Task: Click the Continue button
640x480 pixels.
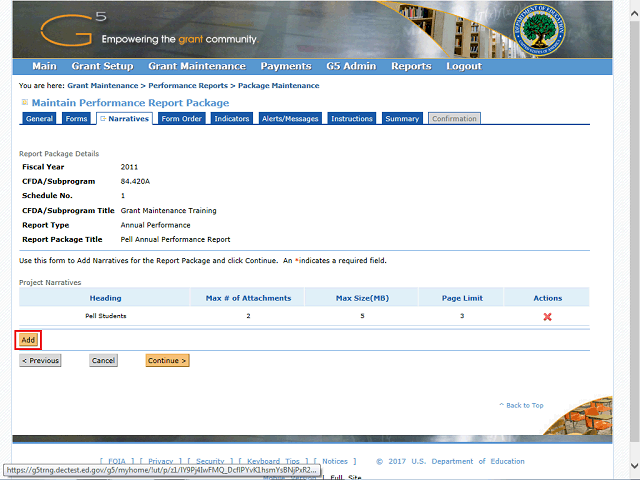Action: [x=167, y=360]
